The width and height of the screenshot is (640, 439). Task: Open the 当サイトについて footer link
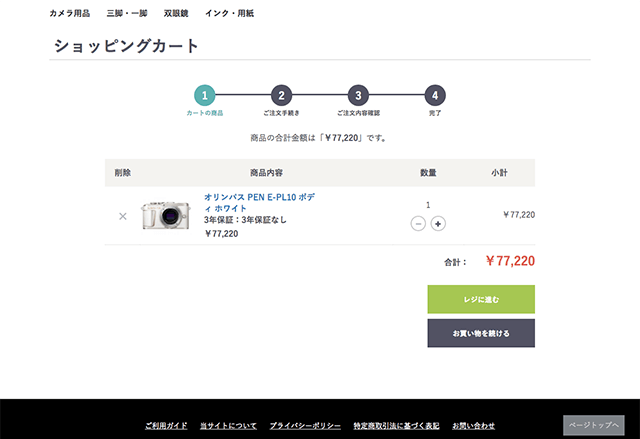click(x=228, y=426)
